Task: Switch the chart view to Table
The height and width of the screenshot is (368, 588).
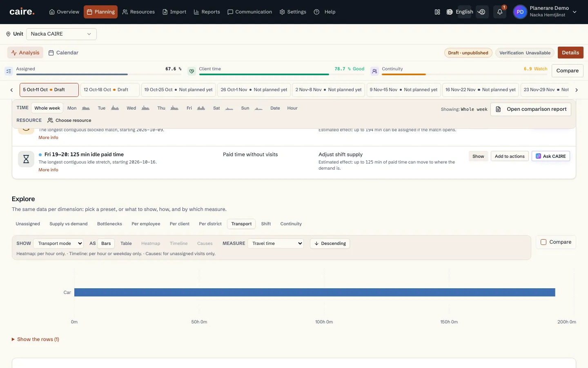Action: (x=126, y=243)
